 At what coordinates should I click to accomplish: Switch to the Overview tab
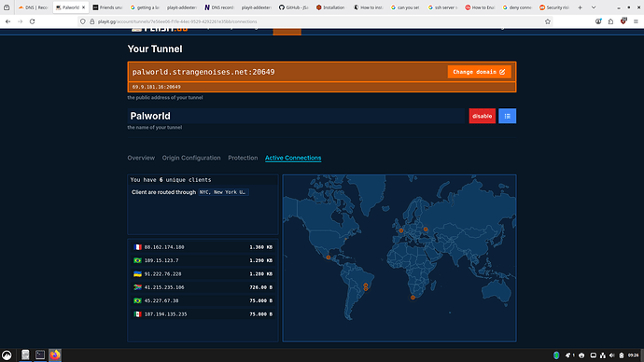tap(141, 158)
